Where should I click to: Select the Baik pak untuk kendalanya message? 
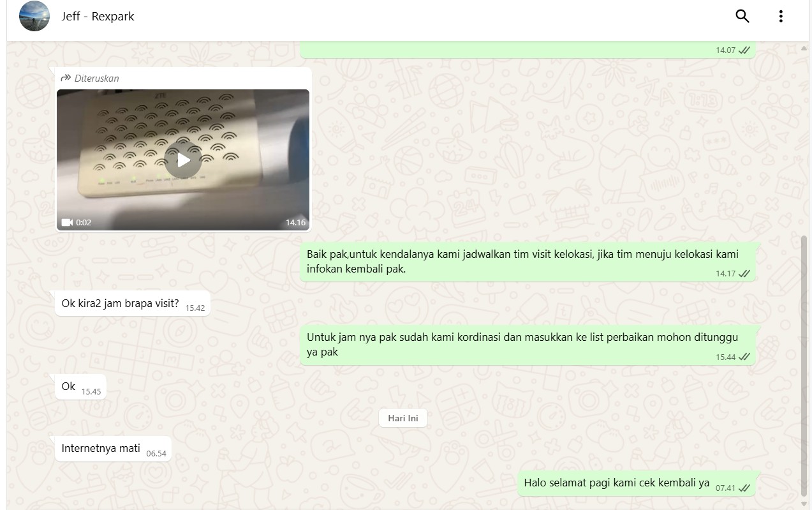(528, 262)
